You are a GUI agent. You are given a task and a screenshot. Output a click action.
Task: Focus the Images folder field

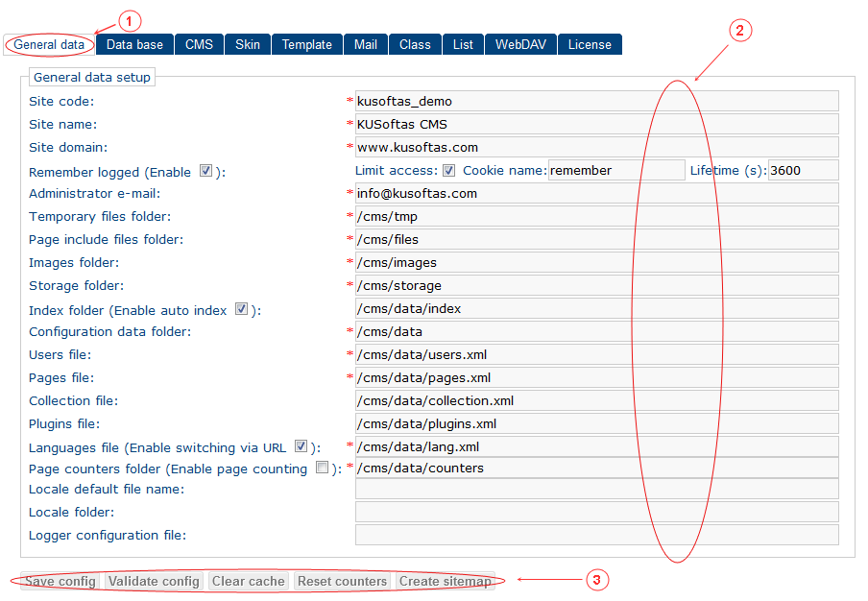597,262
